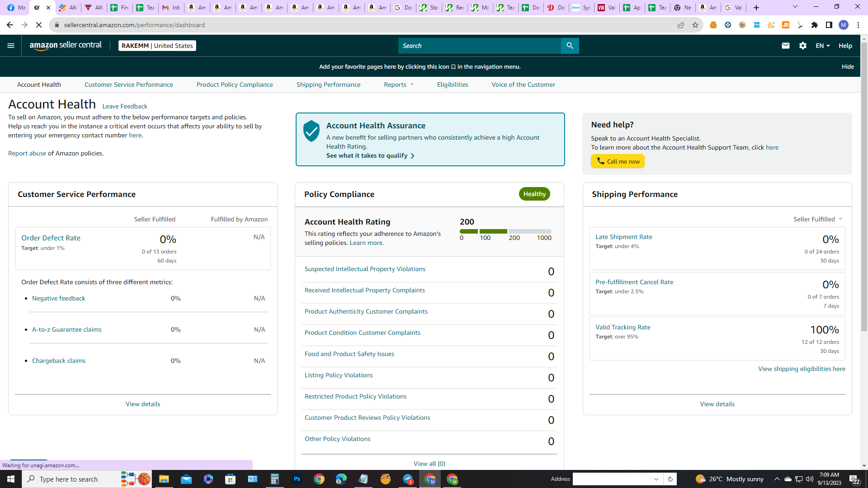Stop loading the page
This screenshot has height=488, width=868.
pos(39,25)
